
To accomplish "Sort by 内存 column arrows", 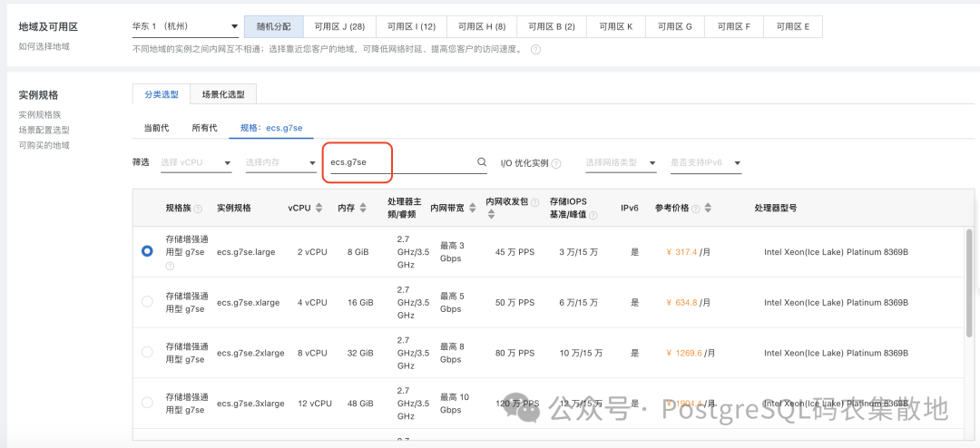I will 361,208.
